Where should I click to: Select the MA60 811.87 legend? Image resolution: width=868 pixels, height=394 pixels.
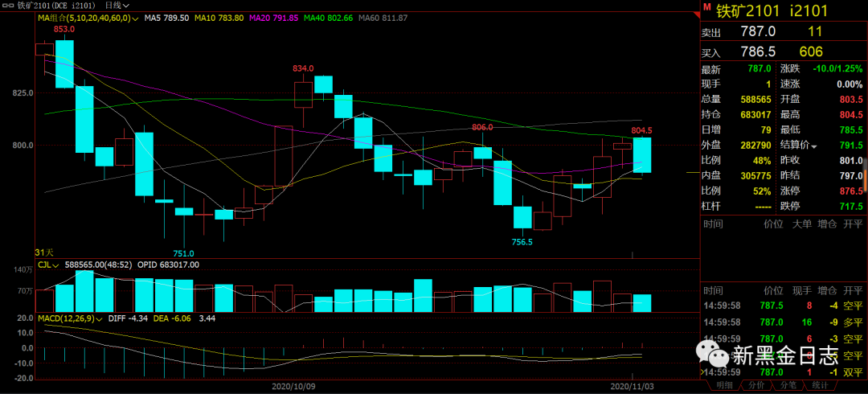click(x=383, y=18)
